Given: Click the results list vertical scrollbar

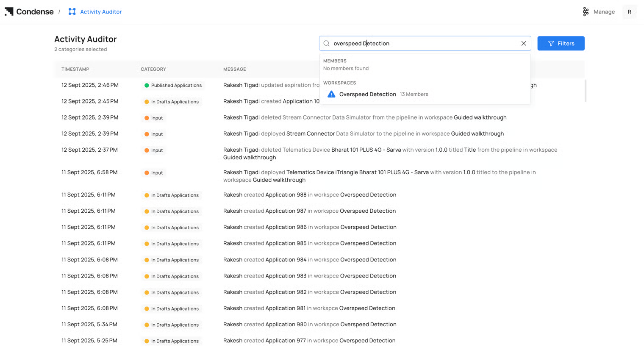Looking at the screenshot, I should click(x=586, y=91).
